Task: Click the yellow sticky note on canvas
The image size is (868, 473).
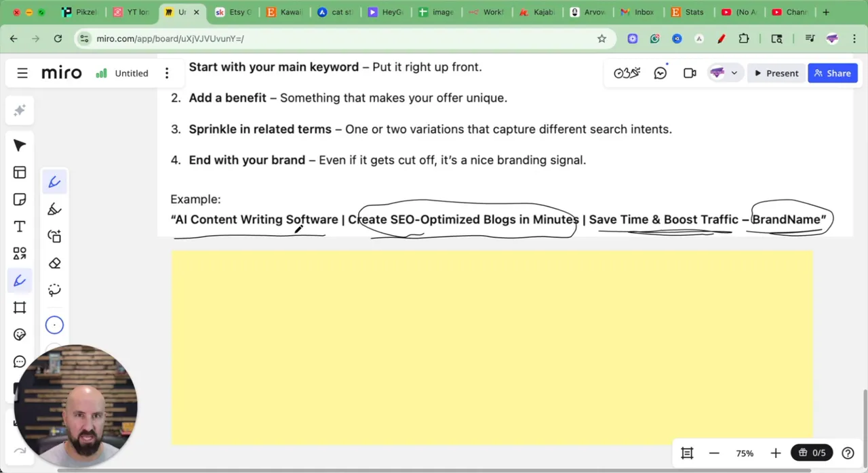Action: click(492, 348)
